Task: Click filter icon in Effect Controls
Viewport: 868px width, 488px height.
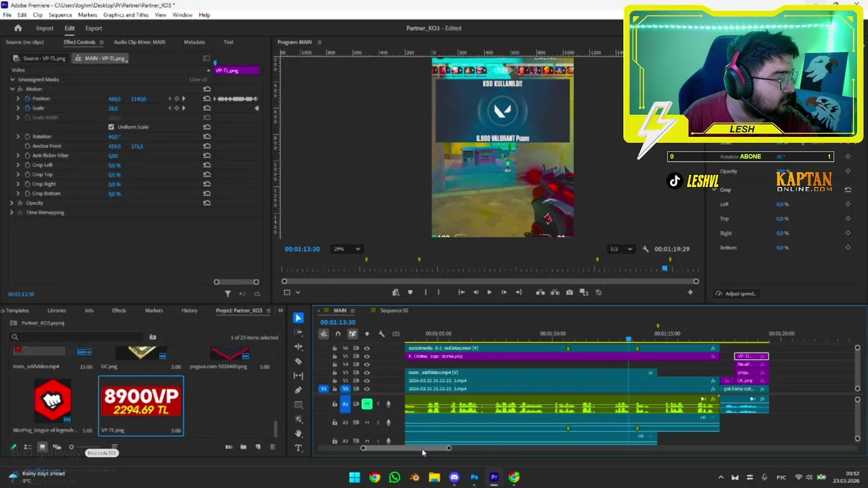Action: point(228,293)
